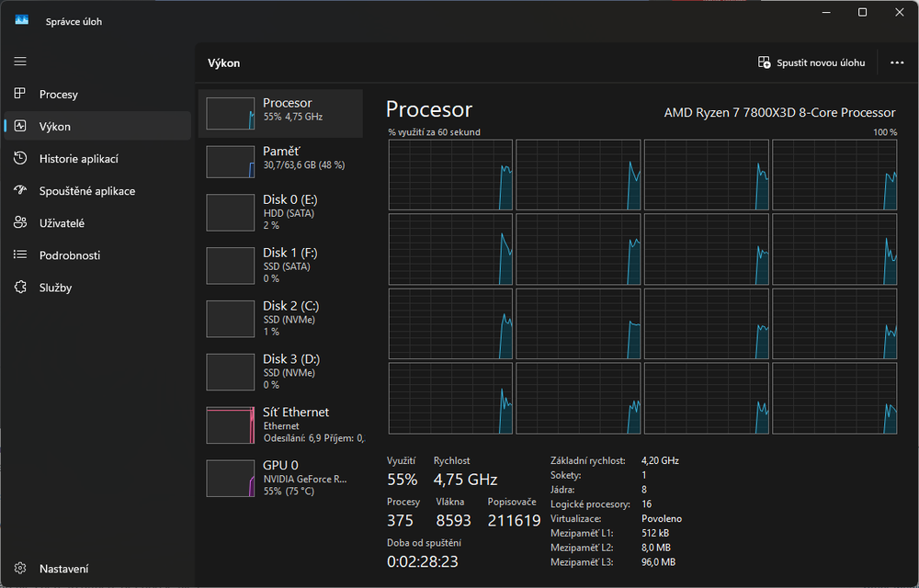Click the Správce úloh app icon

(22, 21)
